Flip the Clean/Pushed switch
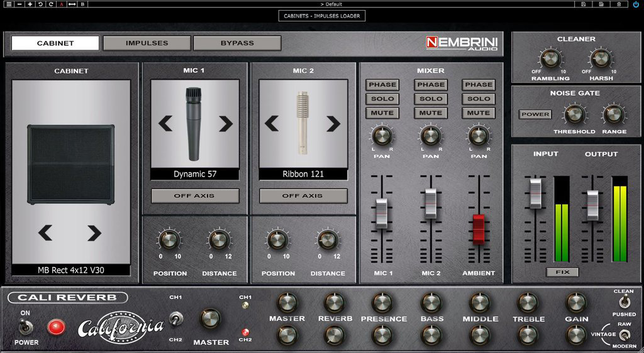644x353 pixels. click(625, 303)
